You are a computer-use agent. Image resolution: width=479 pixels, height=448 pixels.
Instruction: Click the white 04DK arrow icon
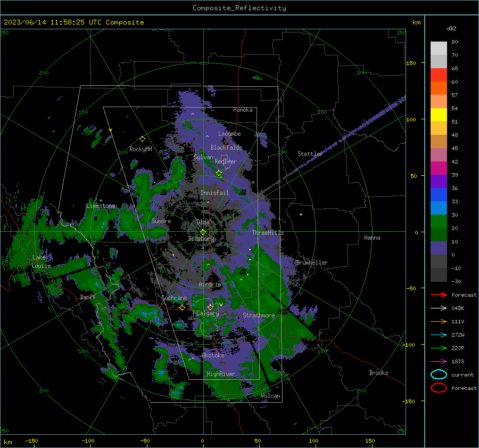pos(439,308)
